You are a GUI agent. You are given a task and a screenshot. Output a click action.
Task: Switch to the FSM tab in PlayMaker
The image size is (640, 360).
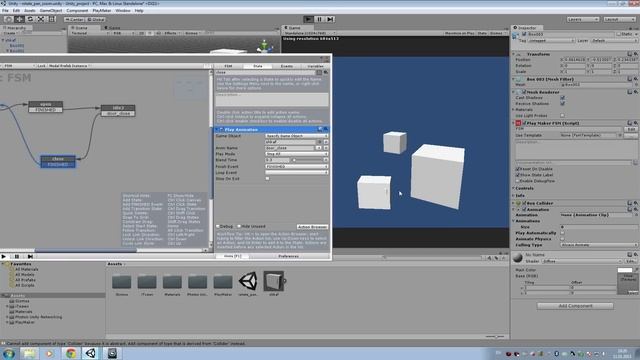click(228, 66)
